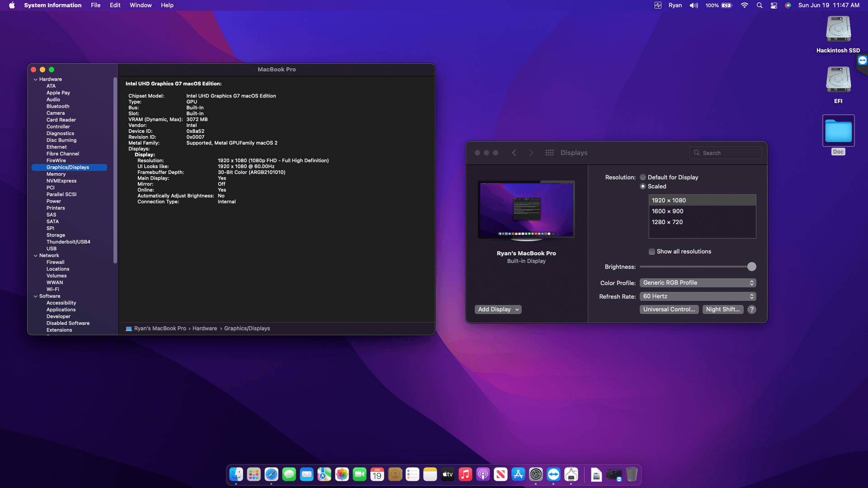
Task: Launch Apple TV from dock
Action: click(x=448, y=474)
